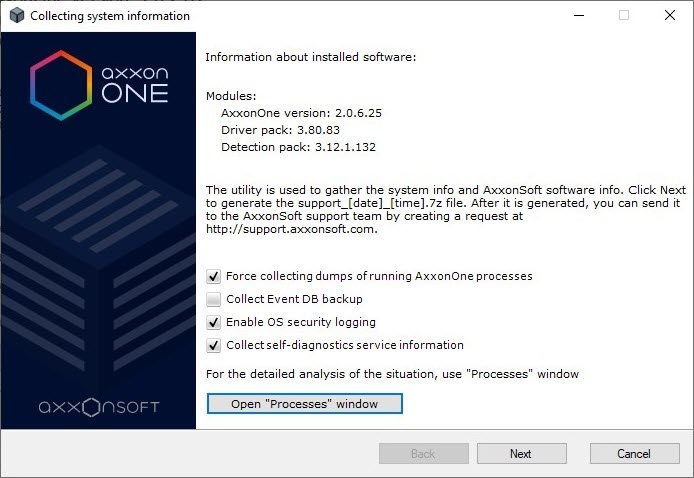Uncheck Enable OS security logging
Screen dimensions: 694x478
213,322
